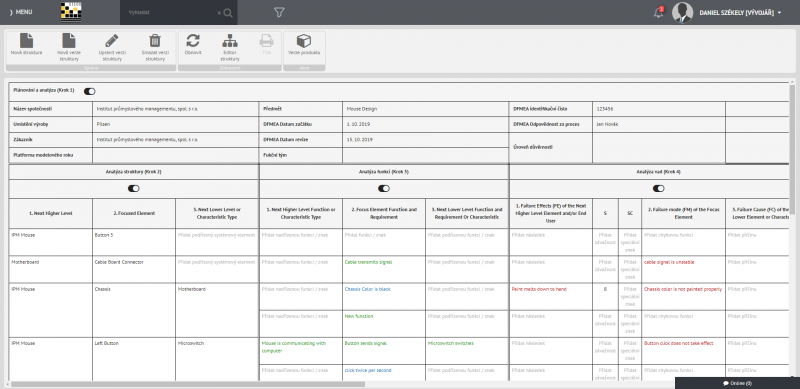
Task: Open 'Cable transmits signal' function
Action: [368, 262]
